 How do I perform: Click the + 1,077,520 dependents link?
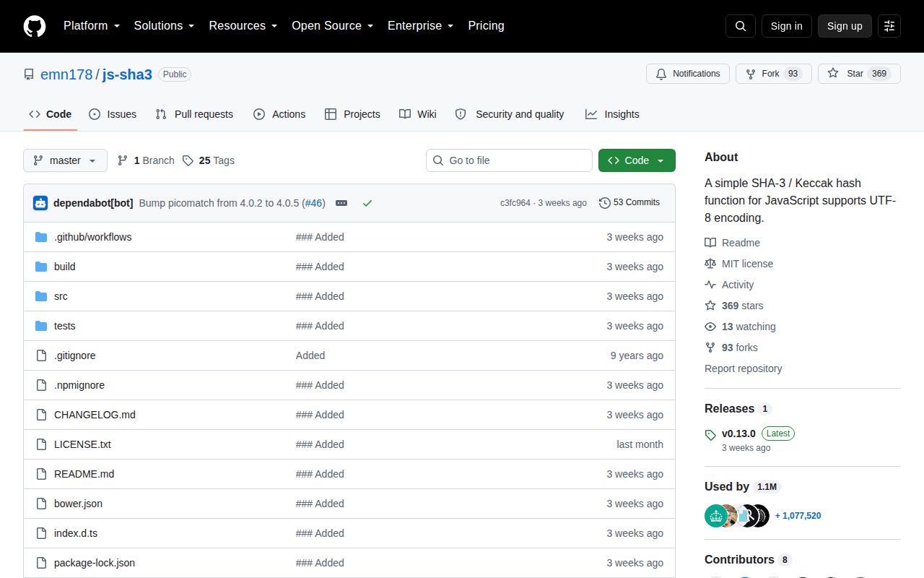tap(798, 516)
